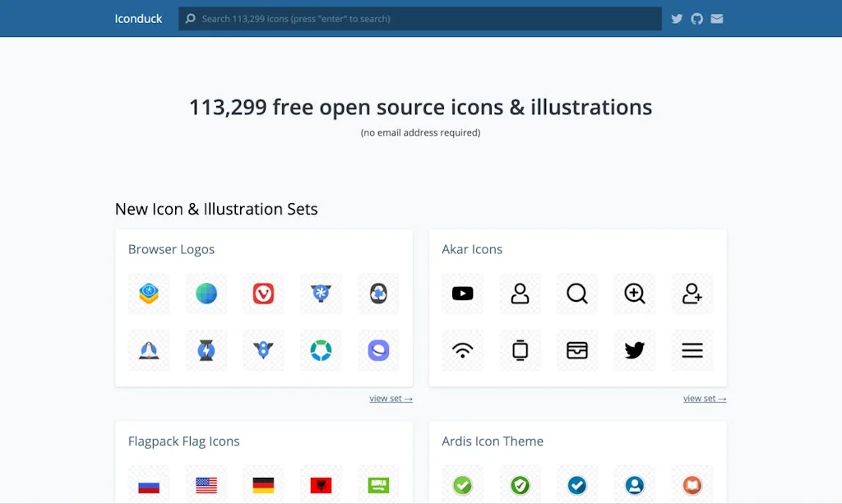Select the Vivaldi browser logo icon
Screen dimensions: 842x504
263,294
